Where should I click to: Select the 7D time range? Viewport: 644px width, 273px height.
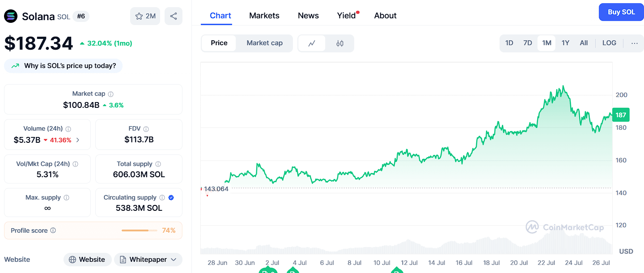click(528, 43)
